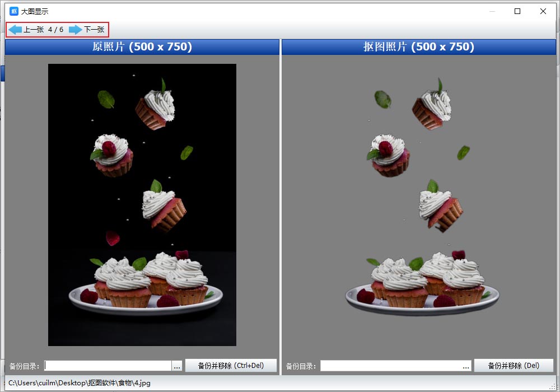This screenshot has width=560, height=392.
Task: Browse for cutout photo backup folder (...)
Action: pyautogui.click(x=466, y=366)
